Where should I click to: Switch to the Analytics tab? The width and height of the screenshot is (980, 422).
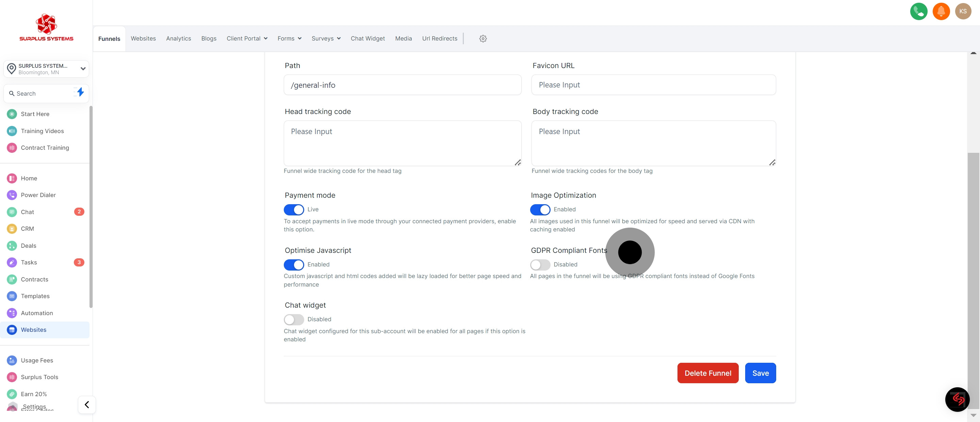pos(178,38)
